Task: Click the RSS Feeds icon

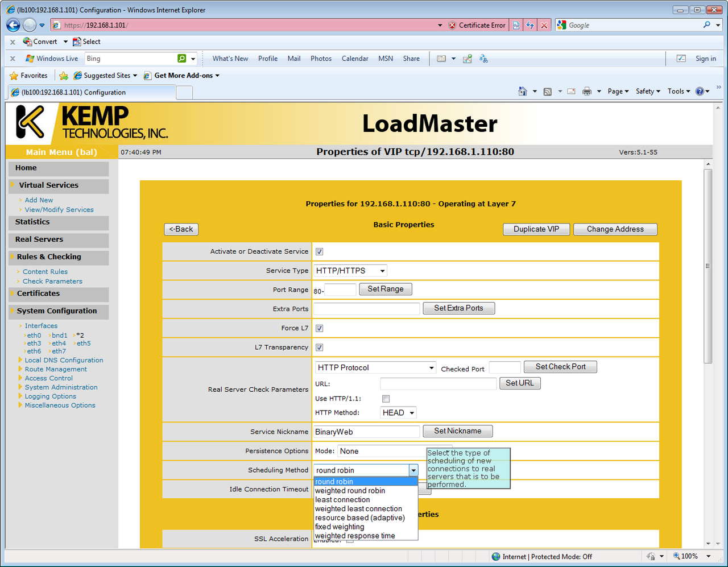Action: (547, 92)
